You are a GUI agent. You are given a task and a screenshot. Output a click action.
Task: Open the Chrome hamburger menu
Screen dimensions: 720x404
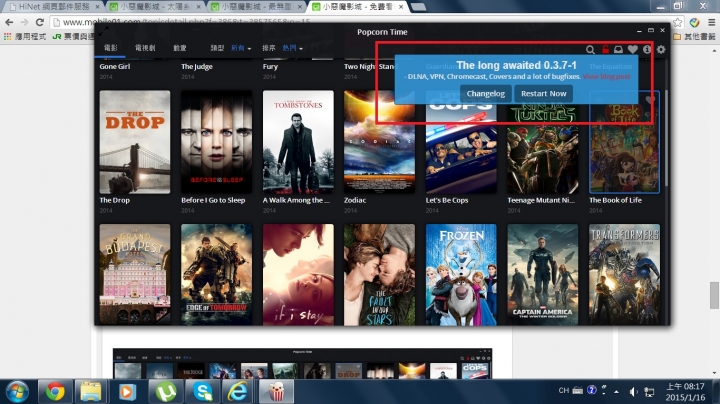coord(711,22)
